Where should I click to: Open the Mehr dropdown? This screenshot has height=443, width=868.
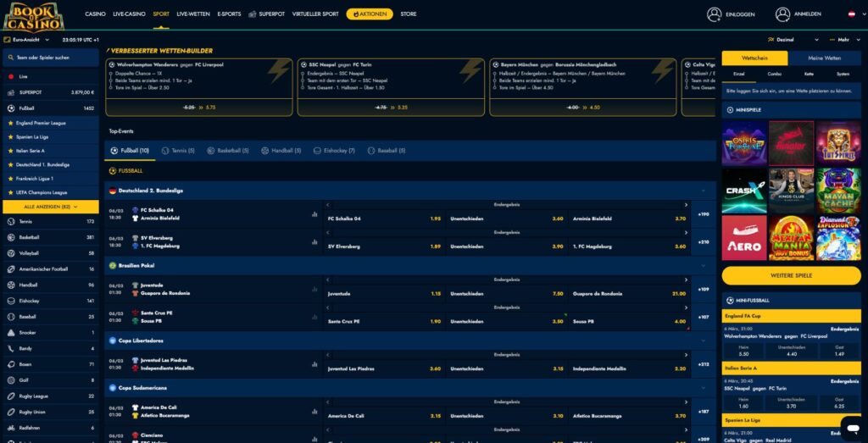coord(847,40)
